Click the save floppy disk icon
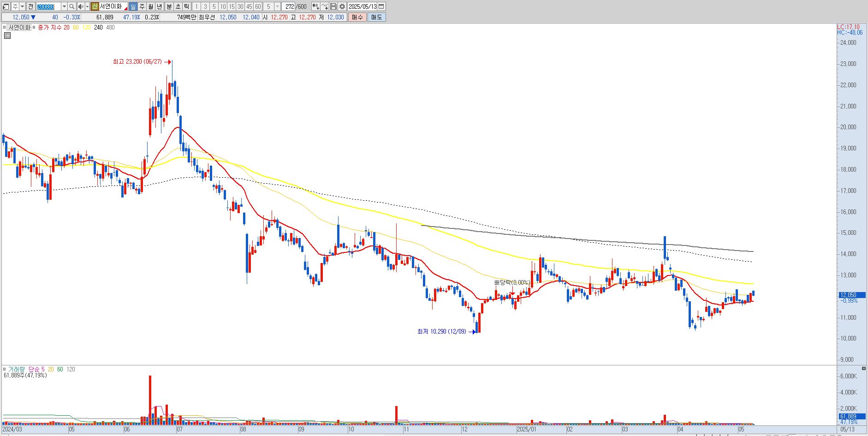868x436 pixels. pos(333,6)
